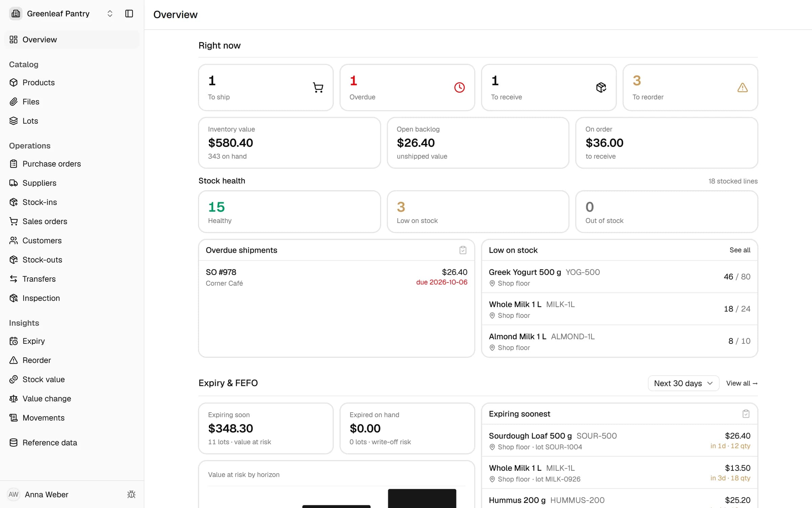
Task: Click the Inventory value $580.40 card
Action: pos(289,143)
